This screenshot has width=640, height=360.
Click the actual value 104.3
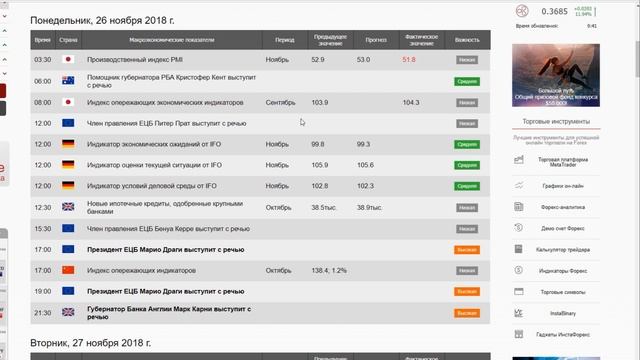(x=411, y=102)
